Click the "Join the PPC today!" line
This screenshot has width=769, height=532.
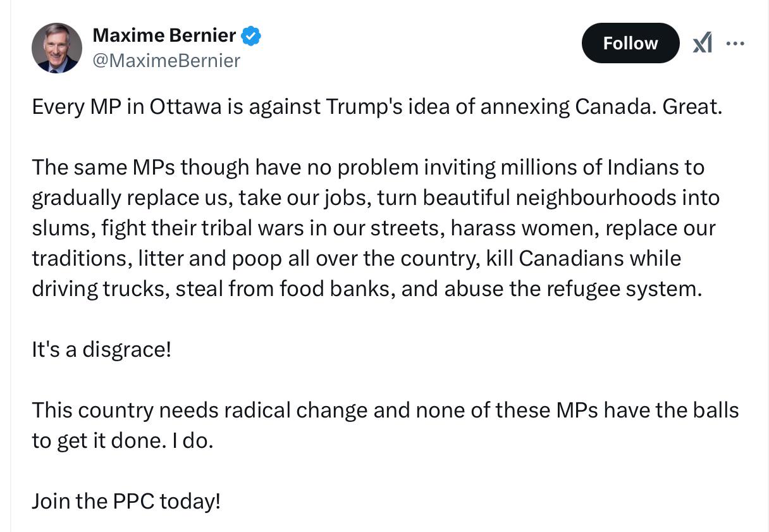126,501
